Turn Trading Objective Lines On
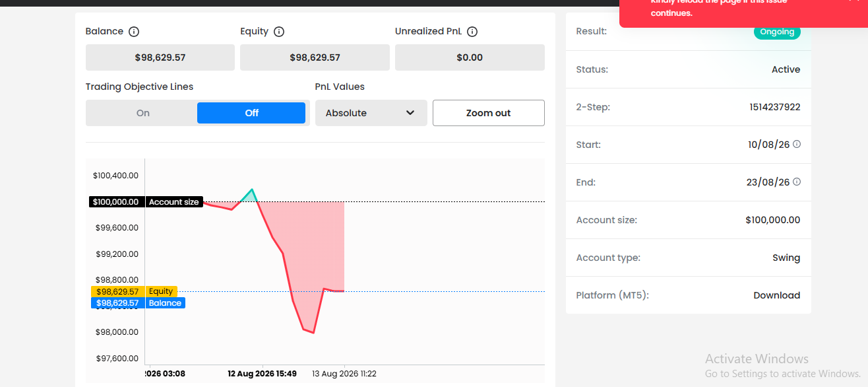This screenshot has width=868, height=387. click(x=143, y=113)
